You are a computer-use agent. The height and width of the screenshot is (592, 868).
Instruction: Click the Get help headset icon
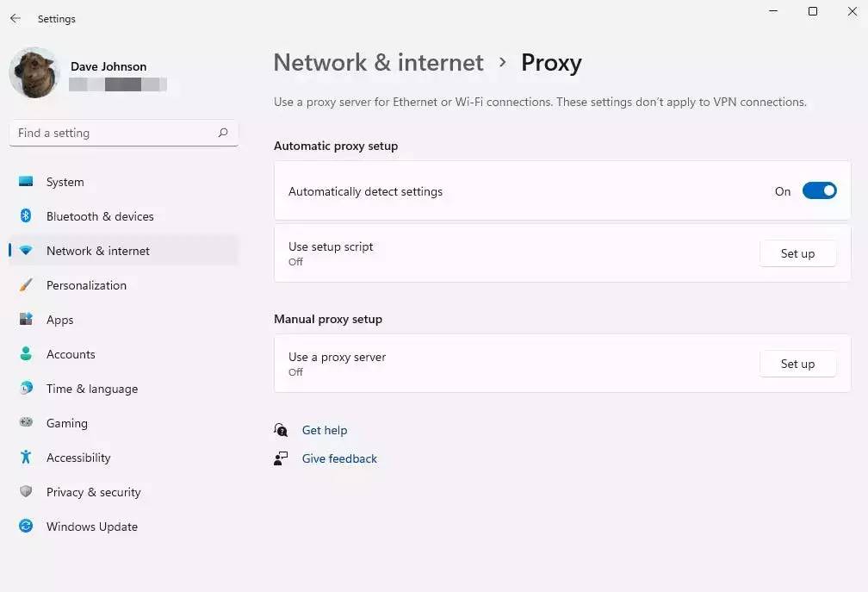(281, 430)
